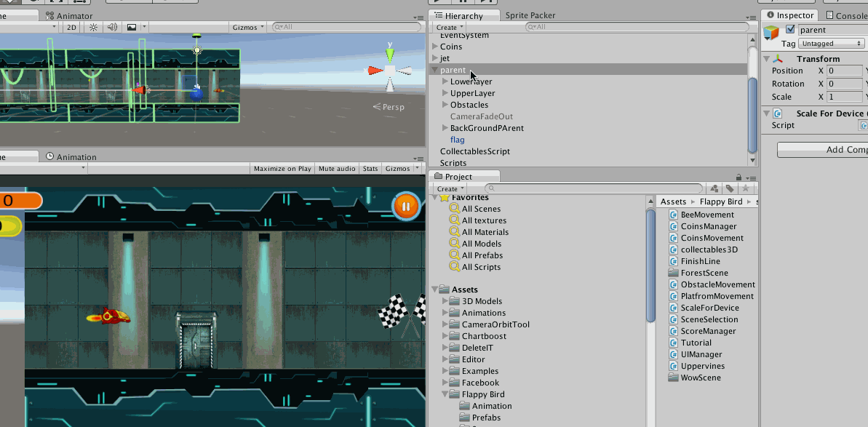Expand the UpperLayer object
The image size is (868, 427).
(x=445, y=93)
